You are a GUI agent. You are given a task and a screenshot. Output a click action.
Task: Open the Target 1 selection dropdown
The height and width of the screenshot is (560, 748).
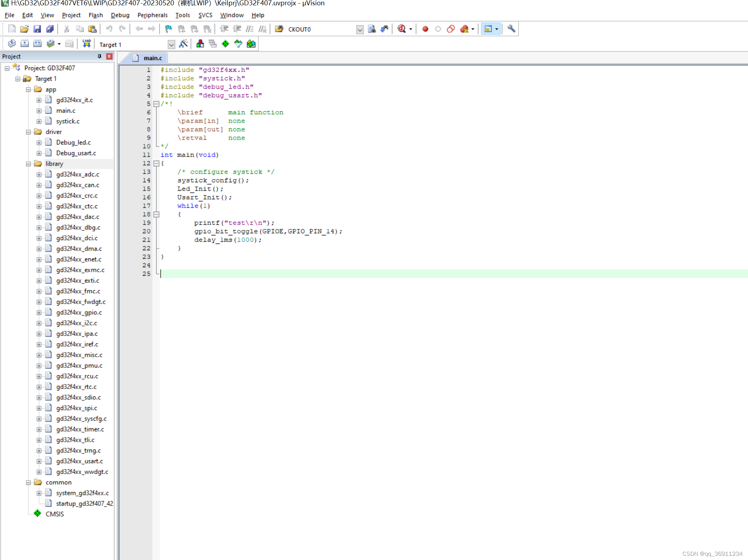tap(171, 45)
